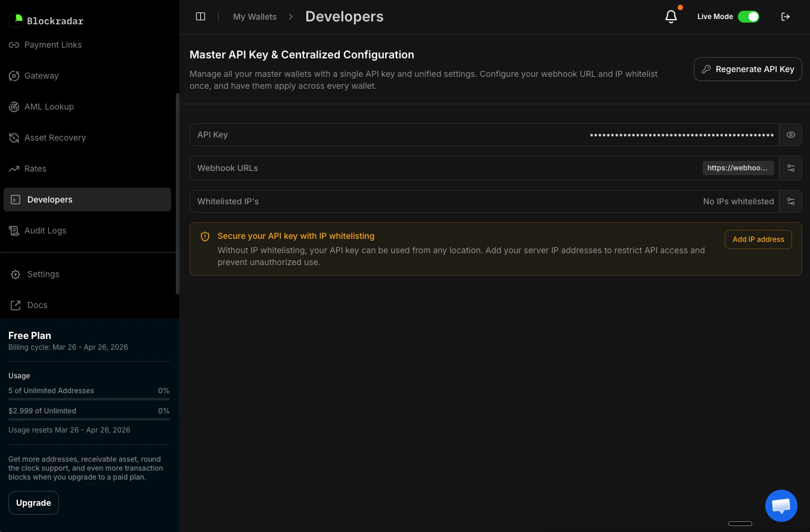810x532 pixels.
Task: Open Docs from the sidebar
Action: (38, 305)
